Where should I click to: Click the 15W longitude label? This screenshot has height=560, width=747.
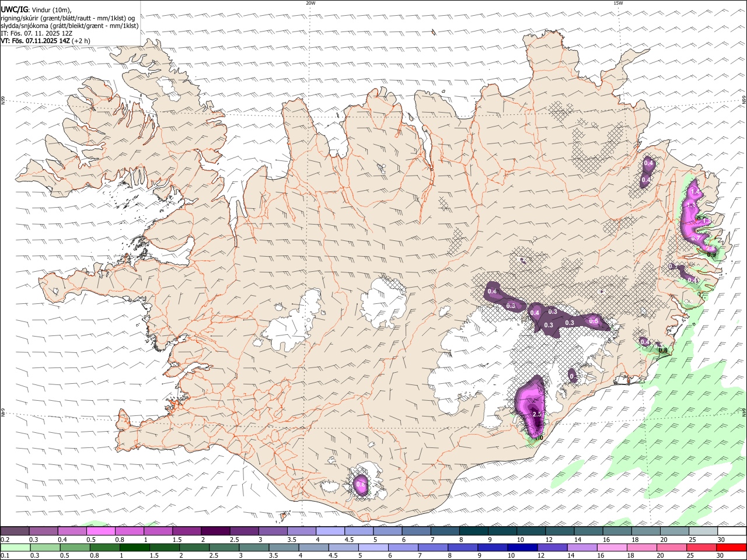coord(618,3)
